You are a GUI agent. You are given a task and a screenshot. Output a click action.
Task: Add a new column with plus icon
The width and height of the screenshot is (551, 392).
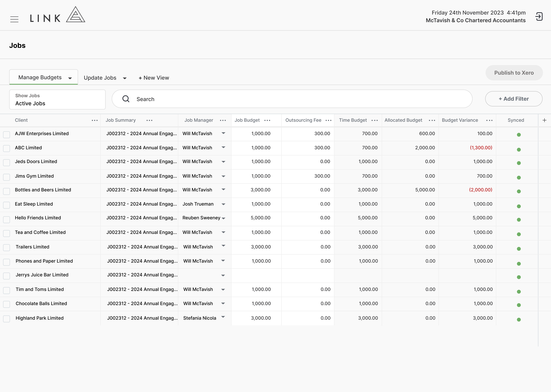[544, 120]
